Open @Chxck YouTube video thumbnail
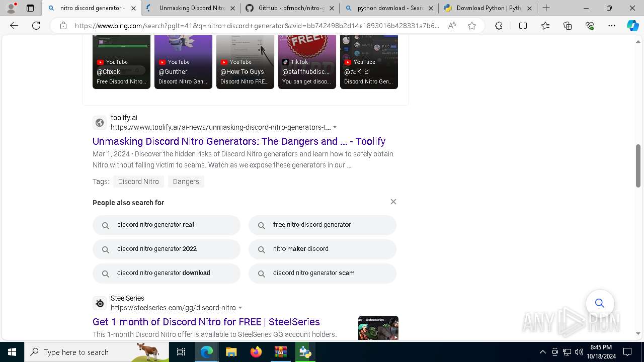This screenshot has width=644, height=362. pyautogui.click(x=121, y=62)
